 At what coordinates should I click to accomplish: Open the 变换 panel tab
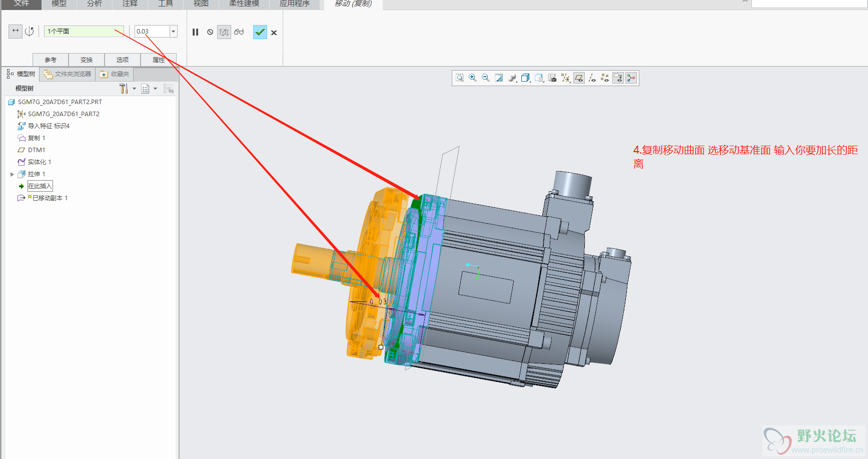(87, 60)
